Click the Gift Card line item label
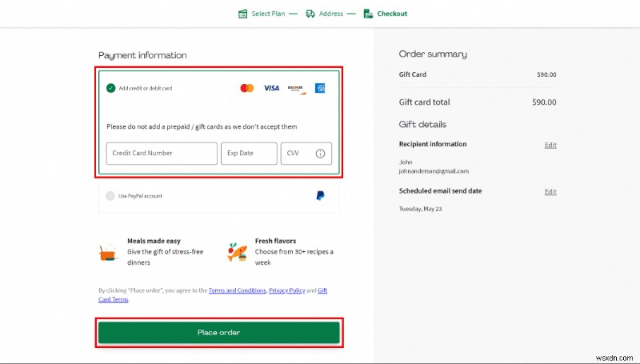This screenshot has width=640, height=364. click(412, 74)
